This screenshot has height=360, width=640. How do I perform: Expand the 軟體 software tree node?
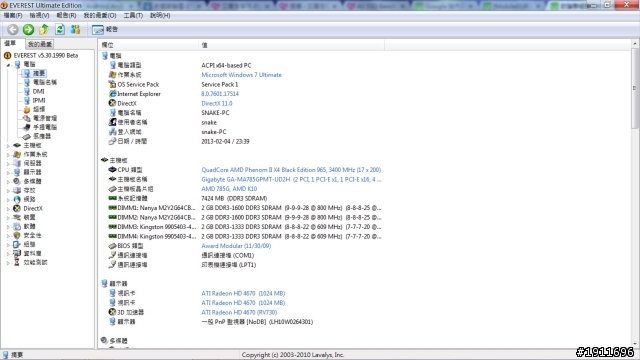(8, 226)
